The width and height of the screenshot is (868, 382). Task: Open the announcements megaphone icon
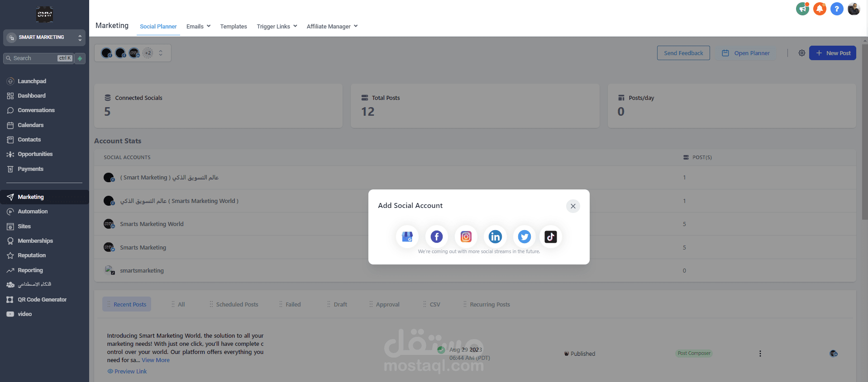coord(802,9)
